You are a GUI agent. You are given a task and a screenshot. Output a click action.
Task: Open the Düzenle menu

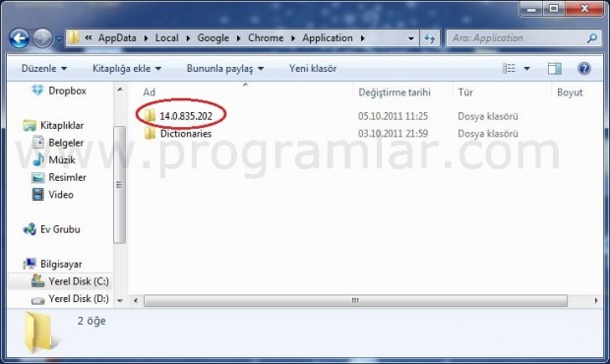tap(44, 69)
